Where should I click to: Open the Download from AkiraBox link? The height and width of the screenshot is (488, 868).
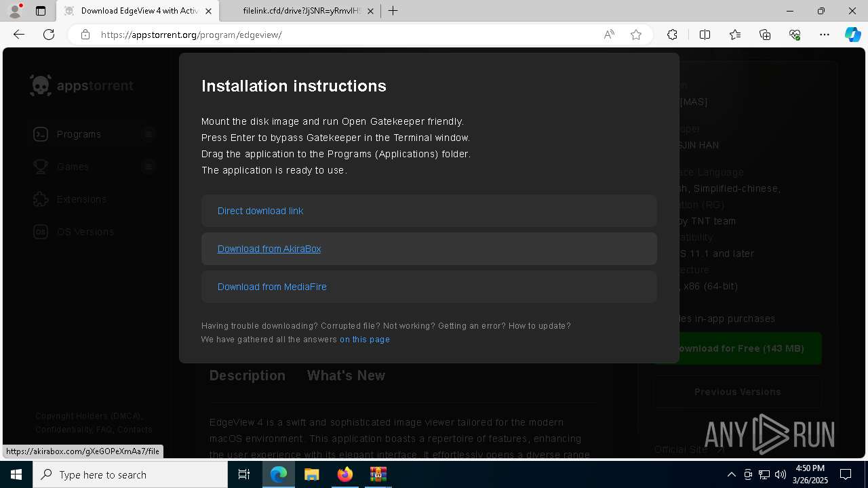click(x=269, y=249)
